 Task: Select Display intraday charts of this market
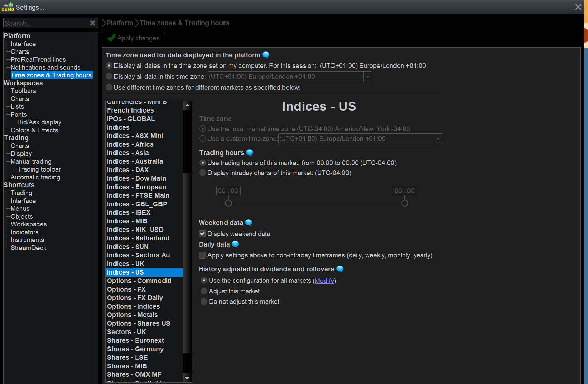[203, 173]
